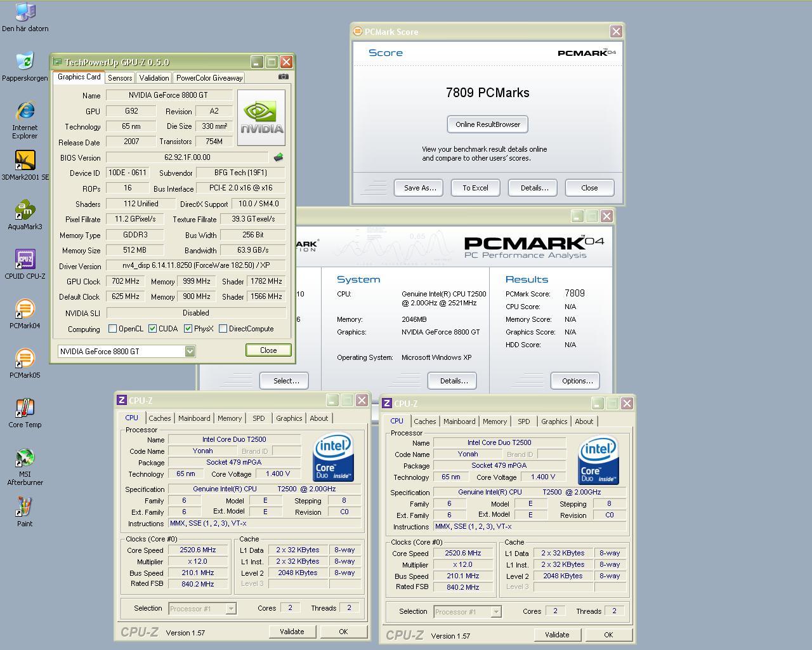Screen dimensions: 812x650
Task: Toggle PhysX checkbox in GPU-Z
Action: point(188,329)
